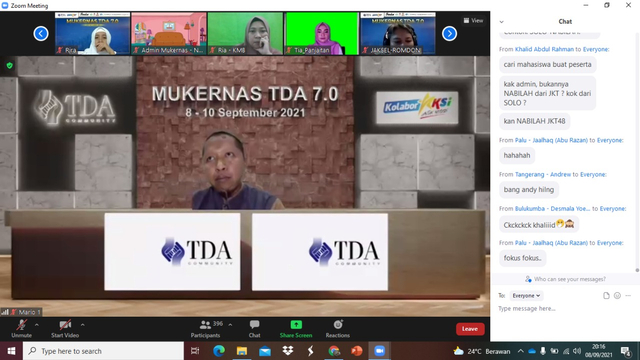Click sender Bulukumba - Desmala Yoe...
This screenshot has width=640, height=360.
[x=552, y=209]
